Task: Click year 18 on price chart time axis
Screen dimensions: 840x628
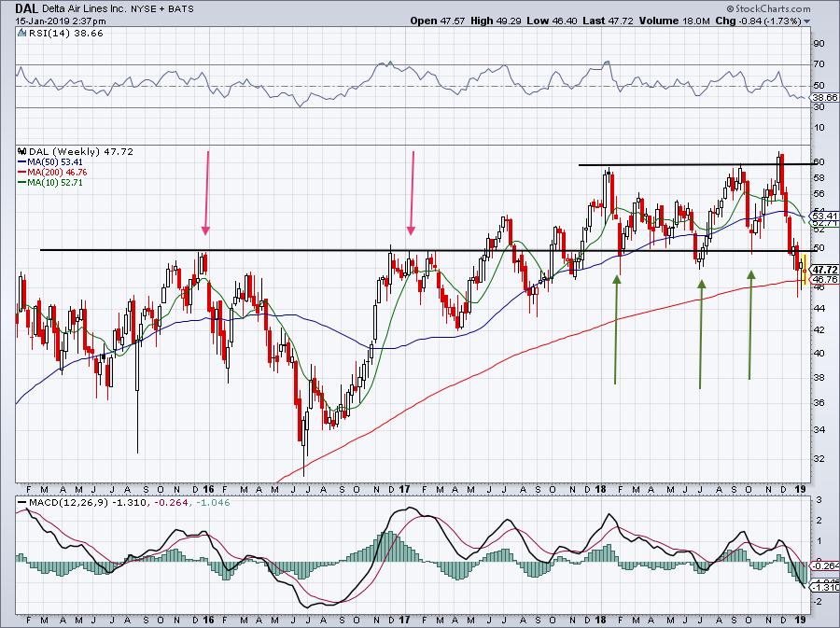Action: click(600, 489)
